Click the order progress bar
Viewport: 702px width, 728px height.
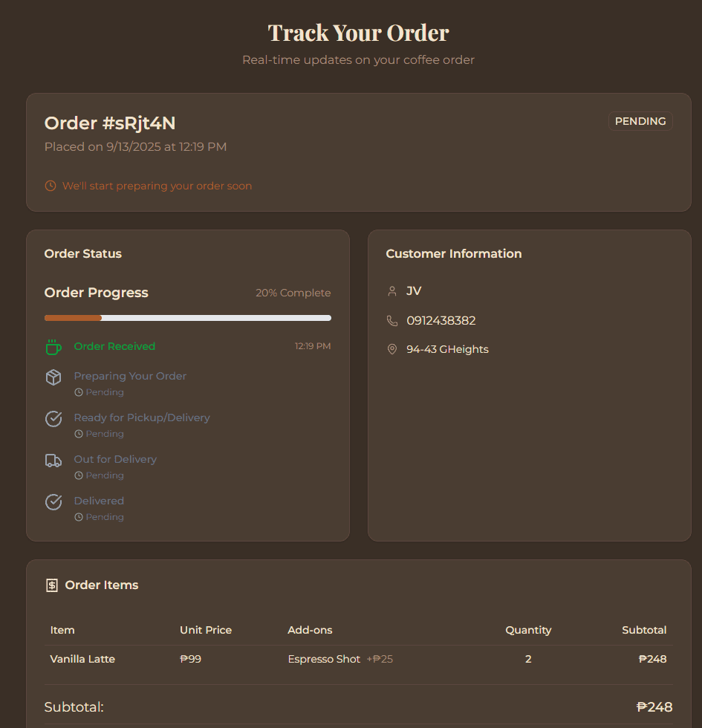(x=187, y=317)
